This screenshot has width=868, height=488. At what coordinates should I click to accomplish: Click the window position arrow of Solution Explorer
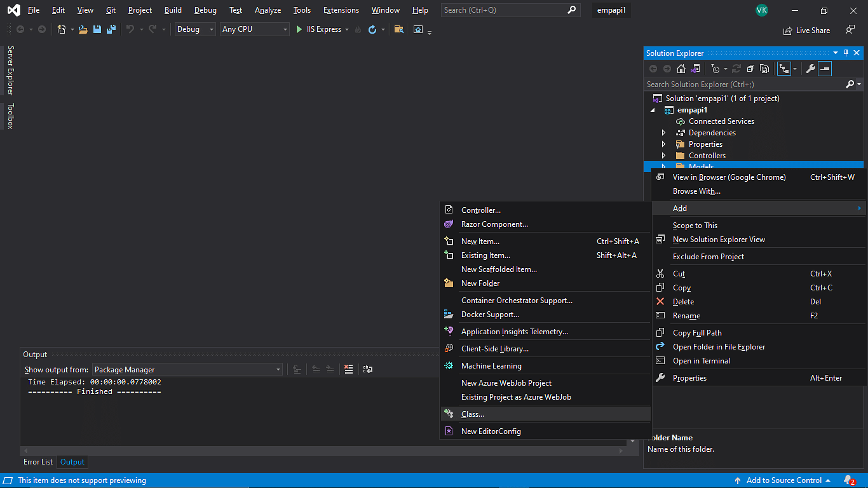(836, 53)
